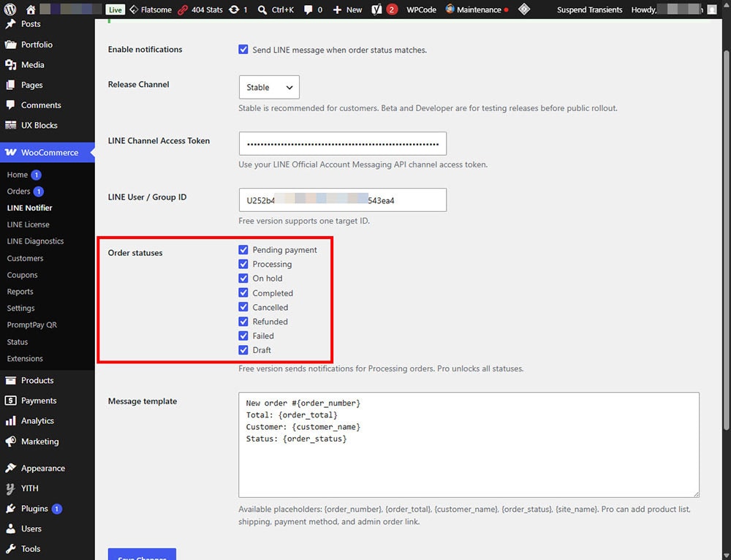Click the Analytics bar chart icon
Image resolution: width=731 pixels, height=560 pixels.
[10, 420]
